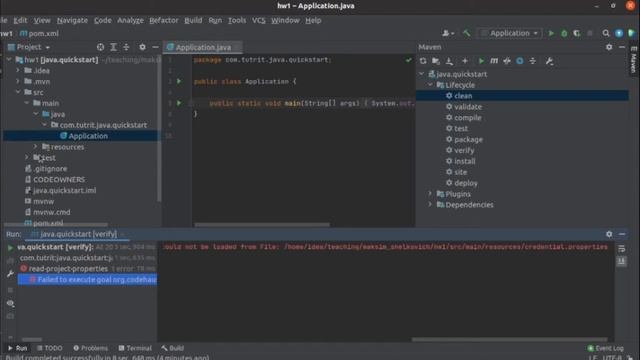Image resolution: width=640 pixels, height=360 pixels.
Task: Minimize the Run tool window
Action: 622,234
